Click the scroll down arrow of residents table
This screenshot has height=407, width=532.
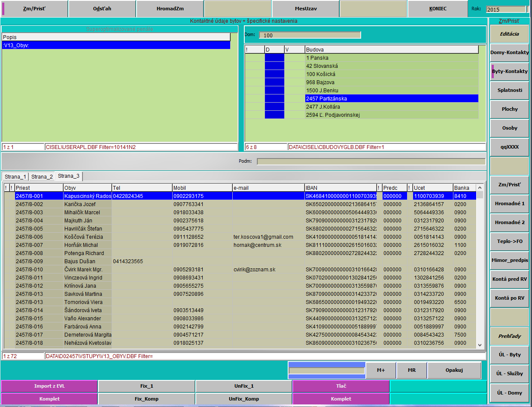(x=480, y=345)
